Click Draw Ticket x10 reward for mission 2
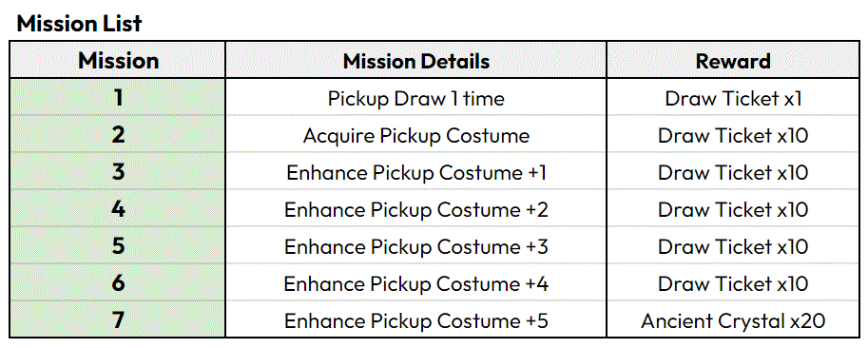The image size is (868, 348). [x=733, y=135]
